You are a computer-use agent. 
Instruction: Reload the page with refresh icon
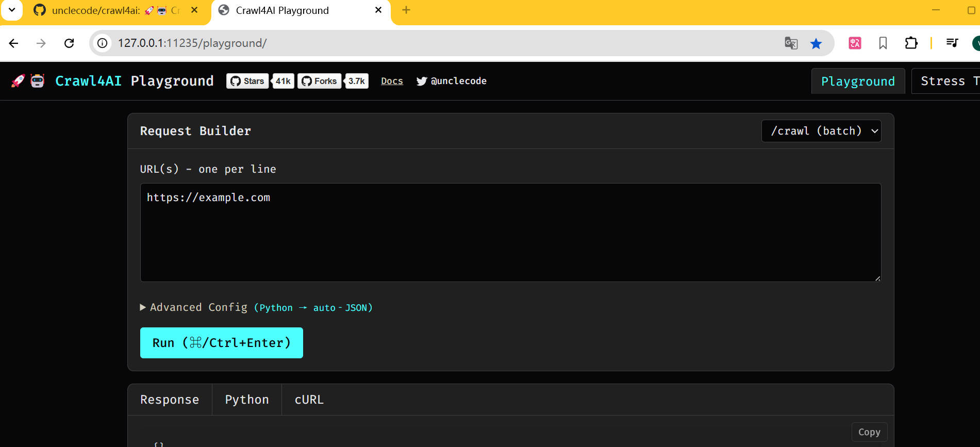coord(69,43)
